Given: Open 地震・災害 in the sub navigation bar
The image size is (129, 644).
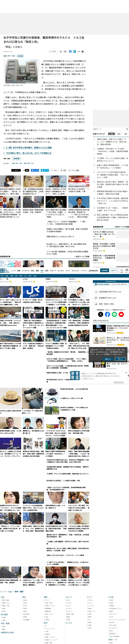Looking at the screenshot, I should pos(14,276).
